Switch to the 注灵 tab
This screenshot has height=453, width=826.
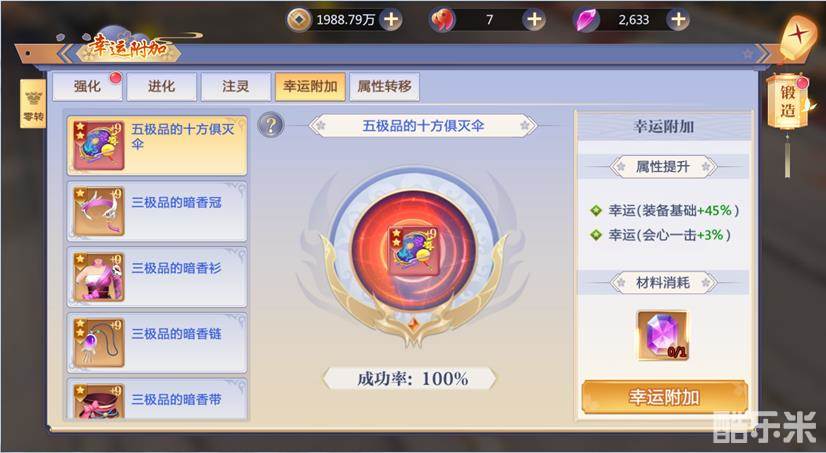pos(236,87)
